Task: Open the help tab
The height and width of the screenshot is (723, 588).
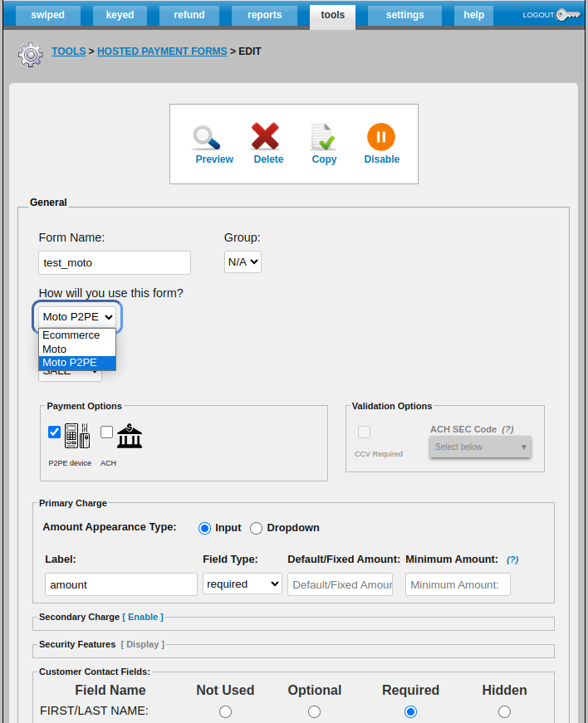Action: point(473,15)
